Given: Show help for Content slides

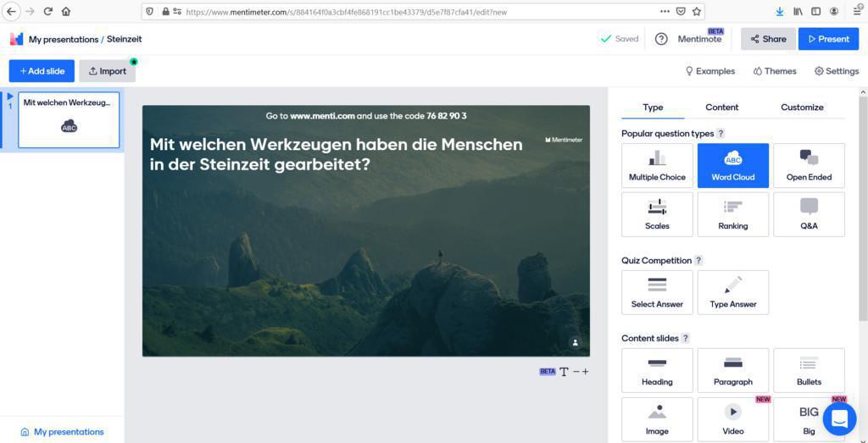Looking at the screenshot, I should click(x=685, y=339).
